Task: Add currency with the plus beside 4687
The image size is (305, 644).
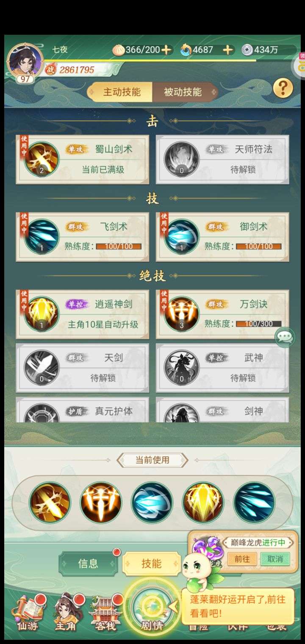Action: pos(228,50)
